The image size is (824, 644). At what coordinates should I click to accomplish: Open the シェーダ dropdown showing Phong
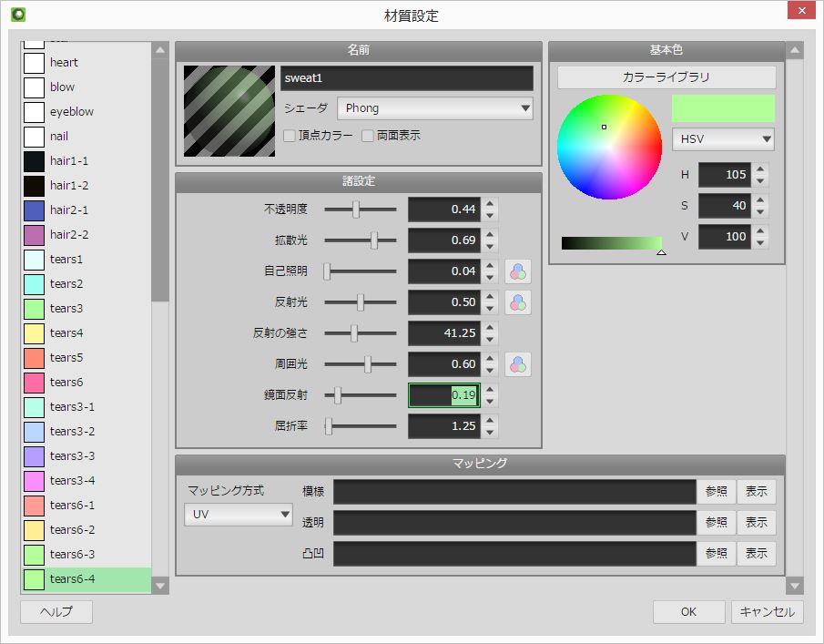[434, 107]
